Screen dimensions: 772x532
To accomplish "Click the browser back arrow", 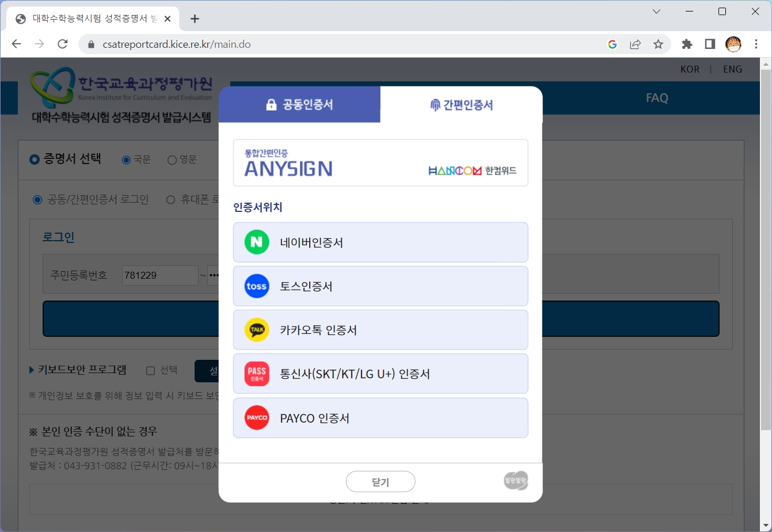I will click(x=17, y=44).
